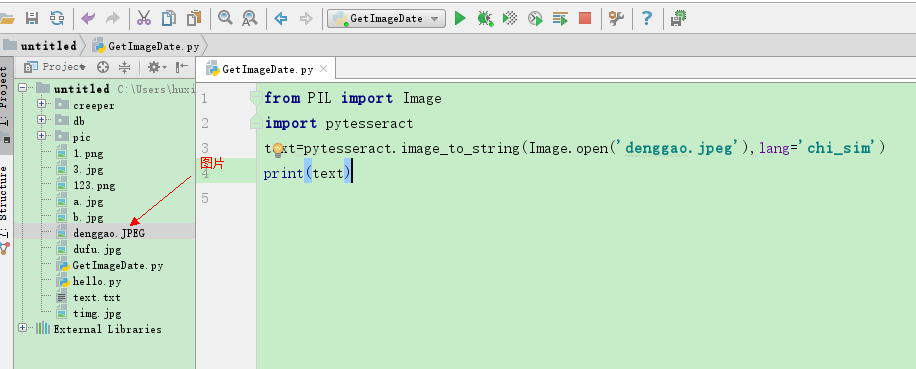The height and width of the screenshot is (369, 916).
Task: Close the GetImageDate.py editor tab
Action: [x=323, y=69]
